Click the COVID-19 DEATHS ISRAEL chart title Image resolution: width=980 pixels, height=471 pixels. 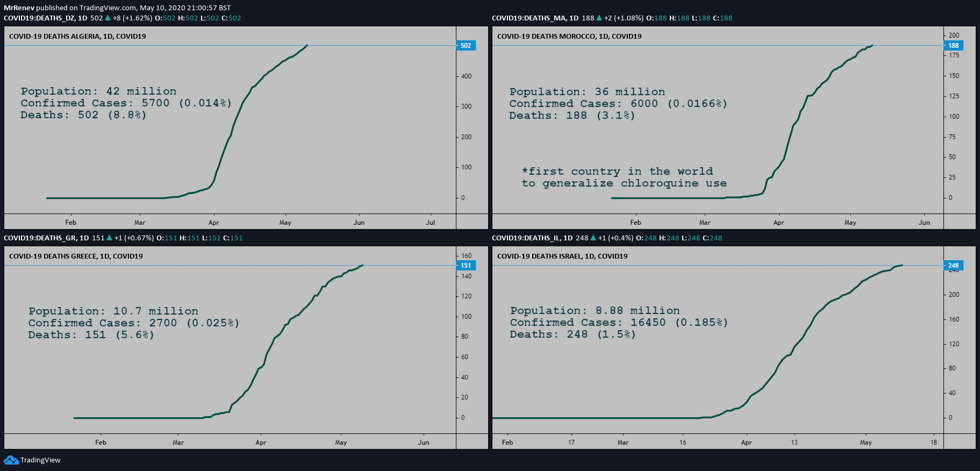[562, 256]
